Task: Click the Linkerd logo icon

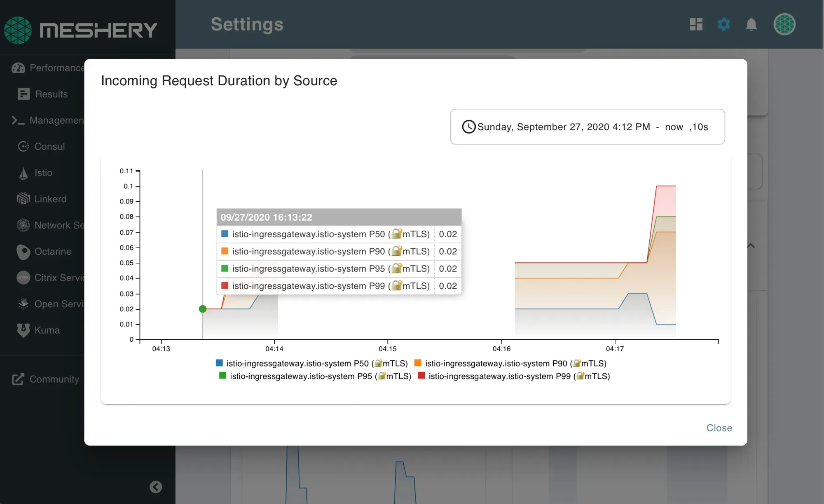Action: [x=23, y=199]
